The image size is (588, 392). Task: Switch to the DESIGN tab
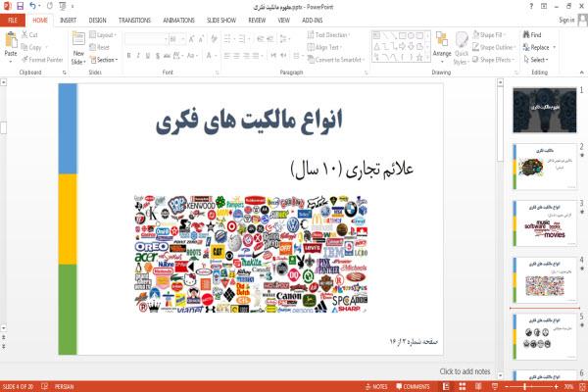pos(97,21)
